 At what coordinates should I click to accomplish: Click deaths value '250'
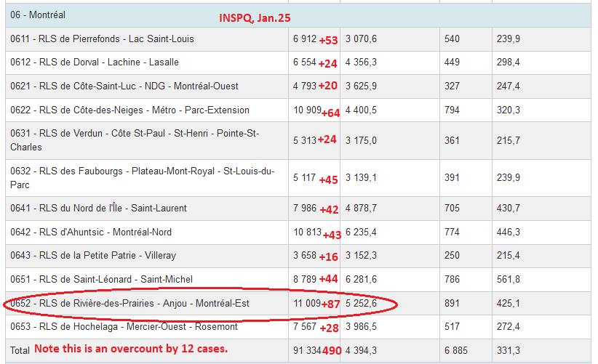452,255
